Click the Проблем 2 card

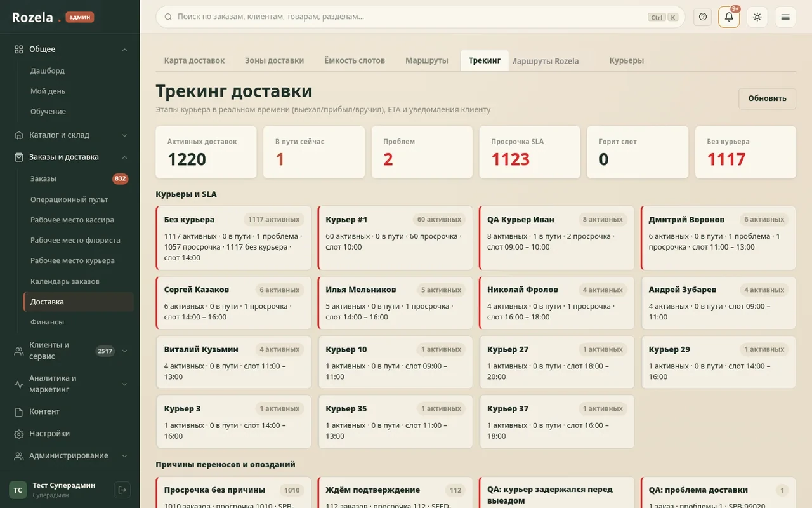pos(422,152)
